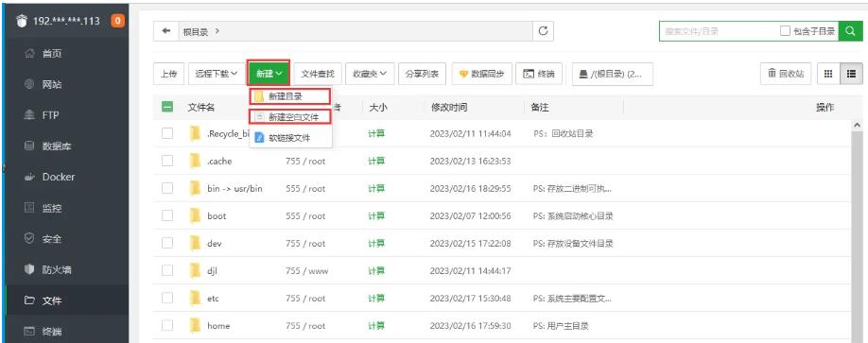Open the 远程下载 dropdown
Image resolution: width=868 pixels, height=343 pixels.
coord(217,74)
